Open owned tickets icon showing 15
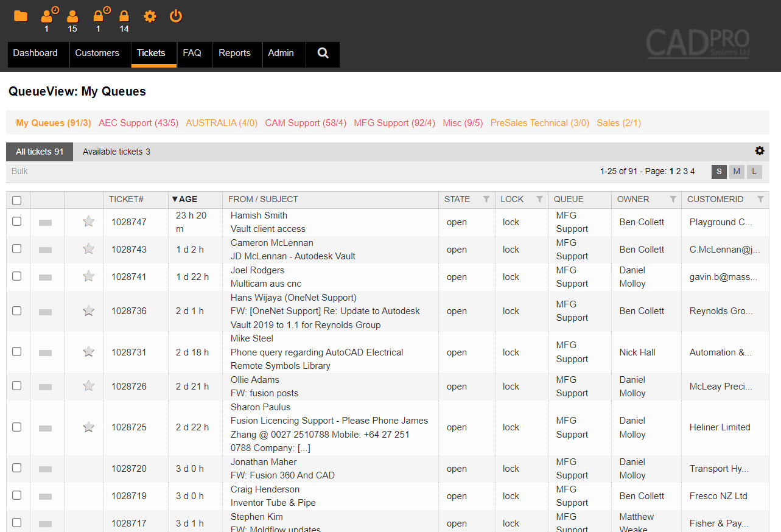Screen dimensions: 781x532 tap(72, 16)
